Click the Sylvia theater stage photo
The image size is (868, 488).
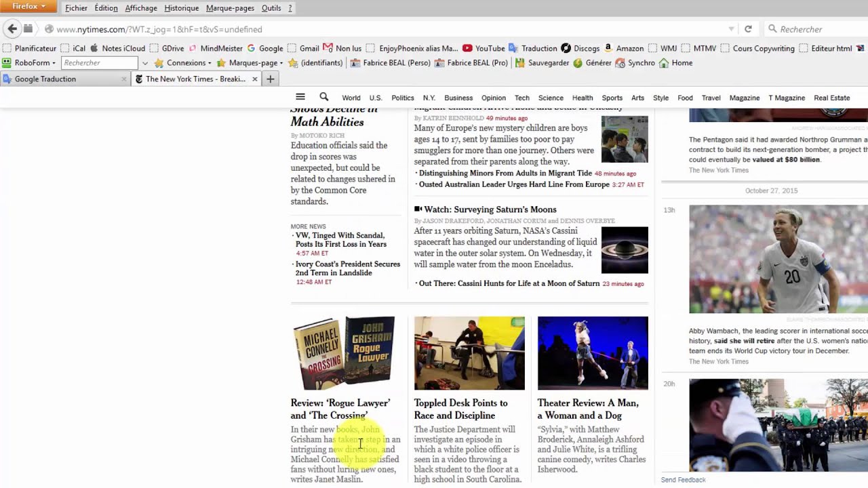pyautogui.click(x=593, y=353)
